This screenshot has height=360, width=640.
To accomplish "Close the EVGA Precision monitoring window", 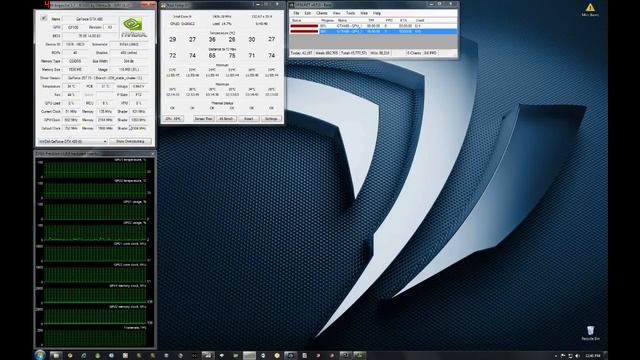I will coord(152,154).
